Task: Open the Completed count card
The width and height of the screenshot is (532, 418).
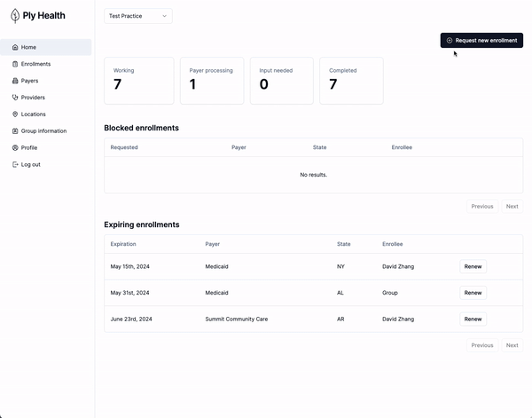Action: coord(351,81)
